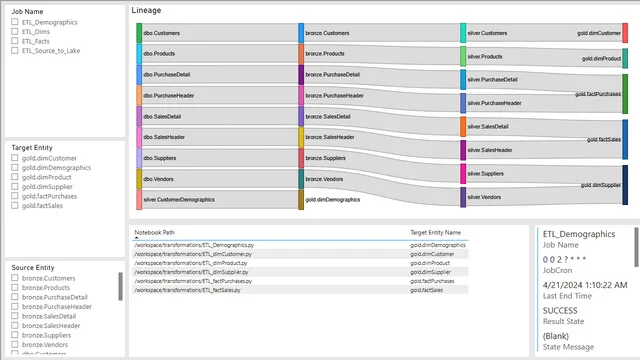Select the silver.PurchaseHeader node

pos(463,103)
